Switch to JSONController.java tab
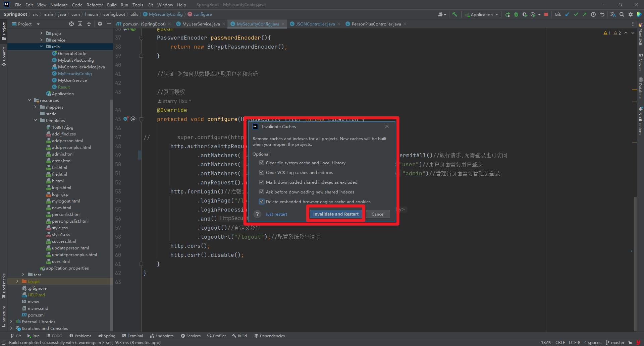 (x=315, y=24)
